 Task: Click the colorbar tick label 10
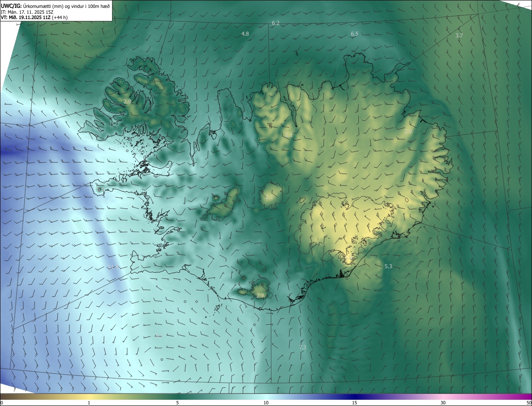pyautogui.click(x=266, y=403)
